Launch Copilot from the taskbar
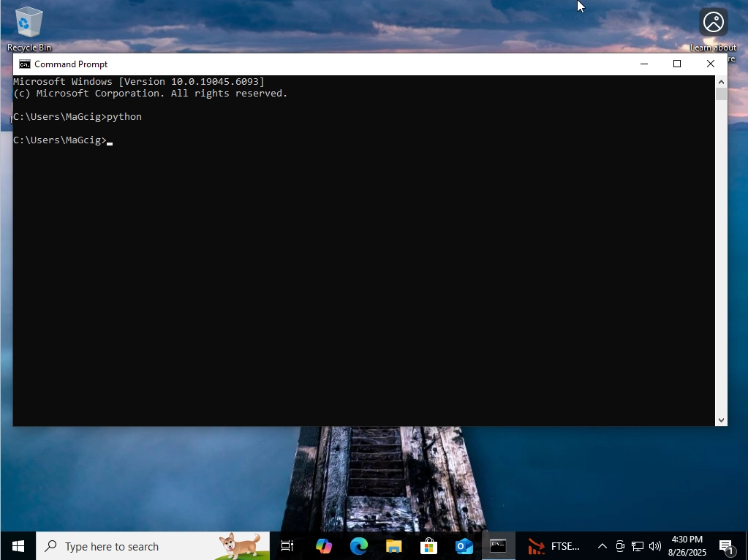The width and height of the screenshot is (748, 560). click(323, 546)
